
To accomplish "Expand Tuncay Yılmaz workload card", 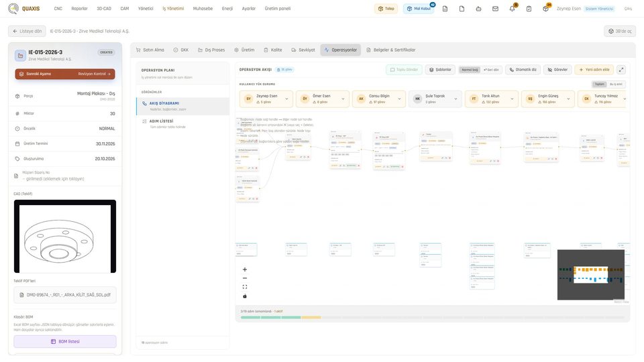I will (625, 99).
